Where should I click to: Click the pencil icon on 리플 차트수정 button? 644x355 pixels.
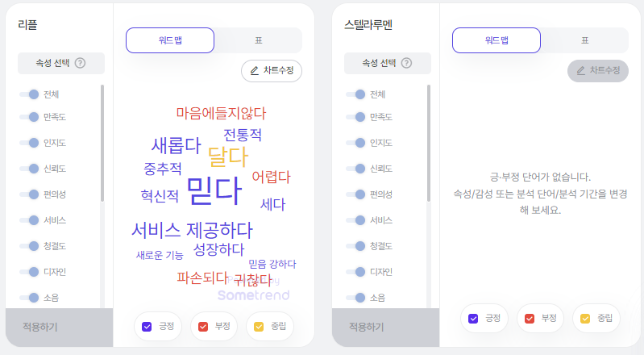tap(254, 71)
